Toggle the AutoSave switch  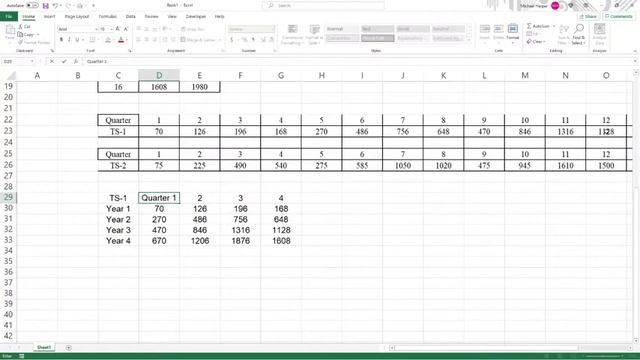(x=32, y=6)
